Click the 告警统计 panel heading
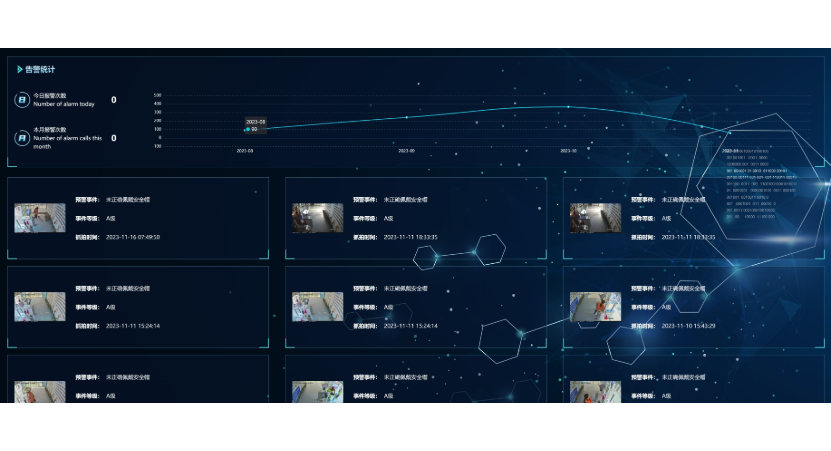Viewport: 831px width, 451px height. pyautogui.click(x=40, y=69)
